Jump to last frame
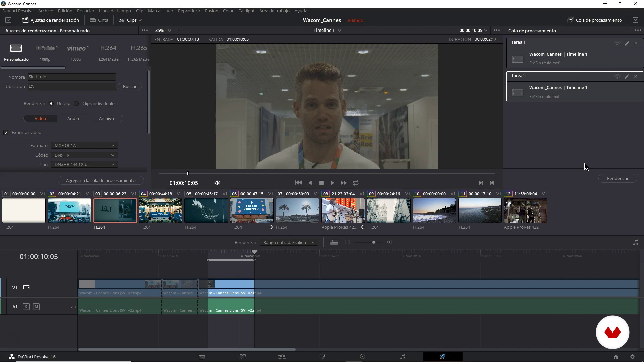The image size is (644, 362). coord(344,183)
